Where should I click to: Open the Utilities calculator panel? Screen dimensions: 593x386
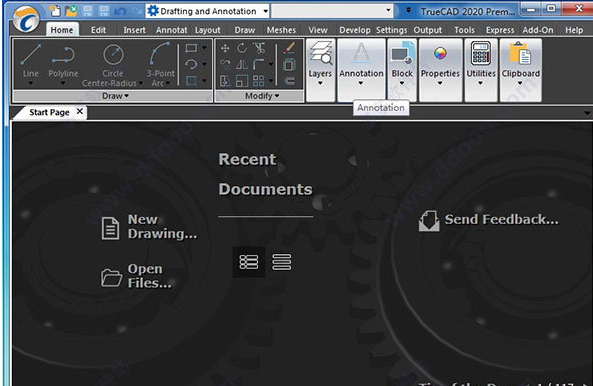[x=481, y=63]
